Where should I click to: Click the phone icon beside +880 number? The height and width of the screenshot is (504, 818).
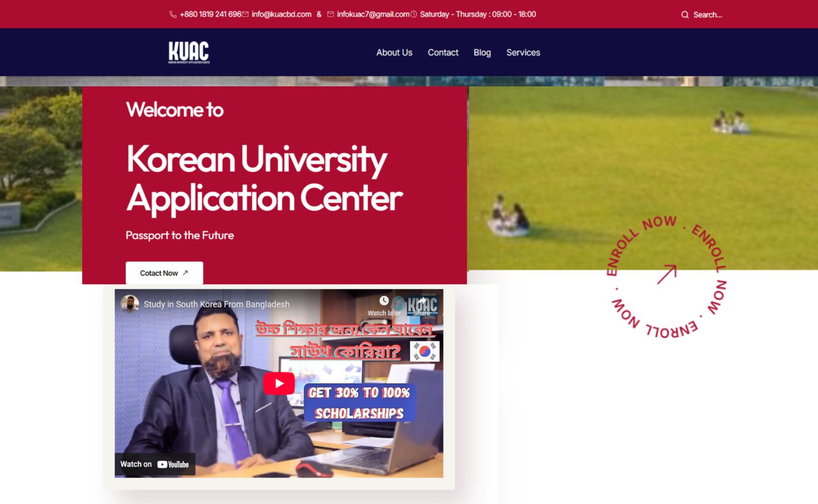(173, 14)
